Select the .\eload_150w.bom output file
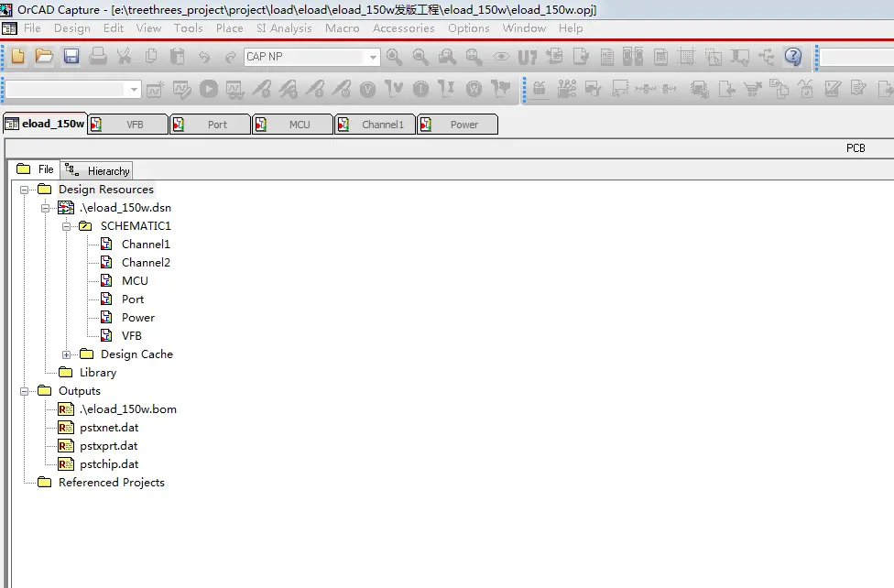This screenshot has width=894, height=588. click(x=128, y=408)
